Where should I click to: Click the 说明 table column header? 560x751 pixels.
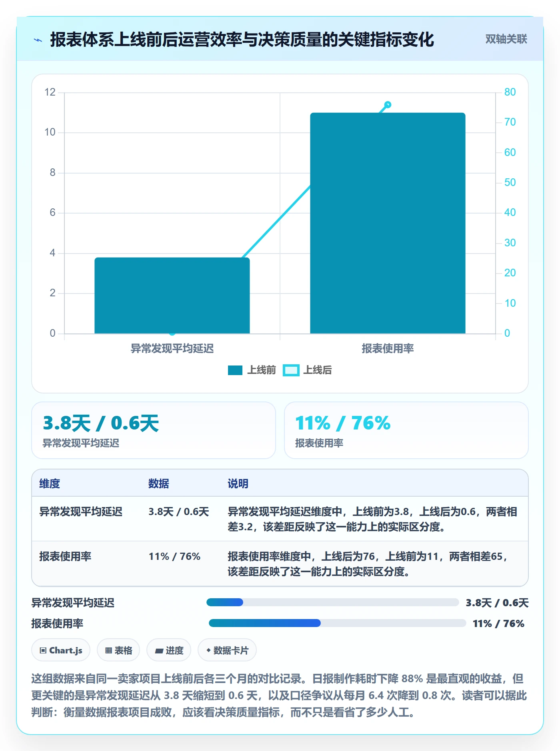(x=238, y=483)
